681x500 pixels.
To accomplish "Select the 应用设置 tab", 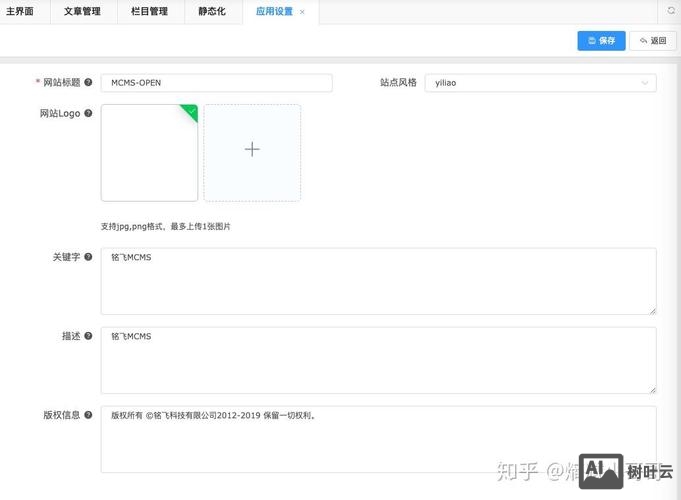I will tap(274, 11).
